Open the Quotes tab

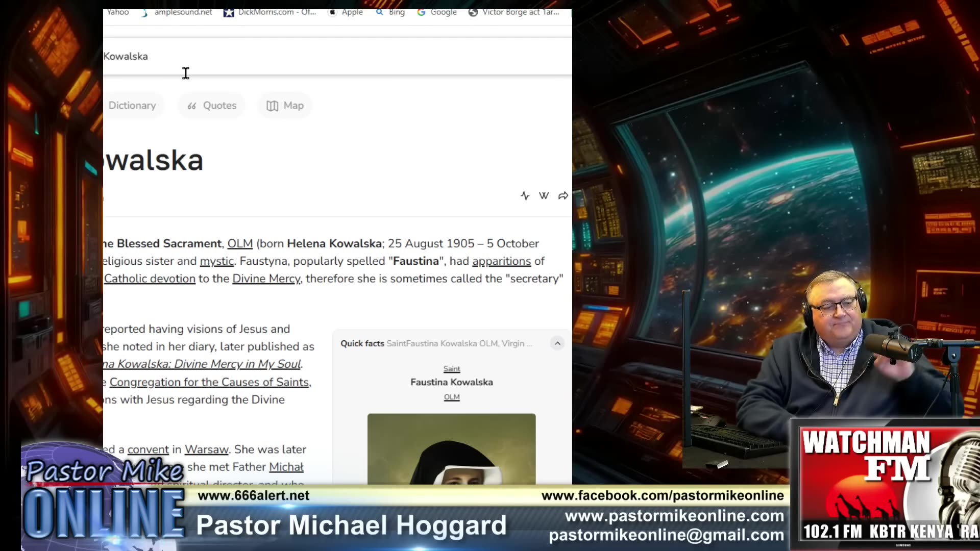pos(212,106)
